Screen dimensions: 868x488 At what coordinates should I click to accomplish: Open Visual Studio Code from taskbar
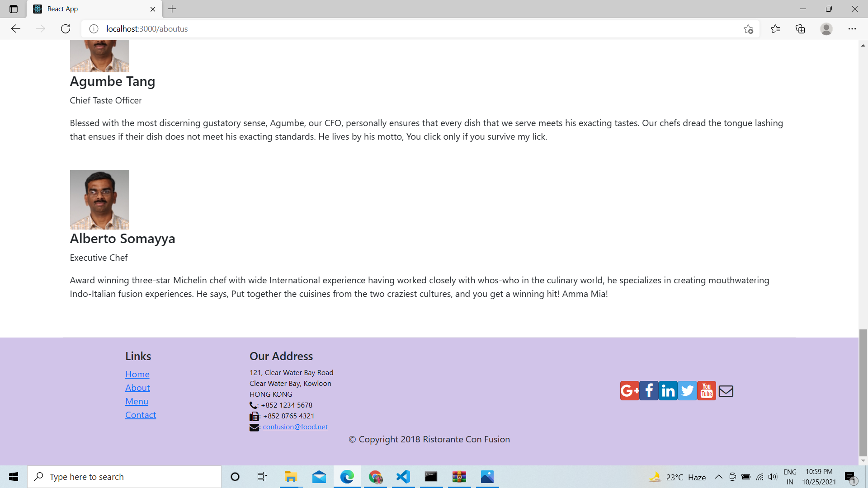[403, 477]
